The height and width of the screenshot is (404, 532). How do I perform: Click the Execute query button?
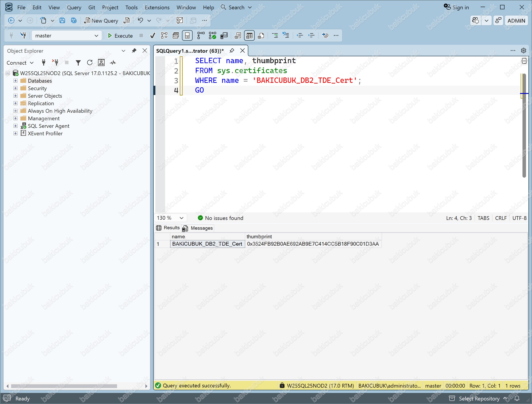(x=120, y=36)
